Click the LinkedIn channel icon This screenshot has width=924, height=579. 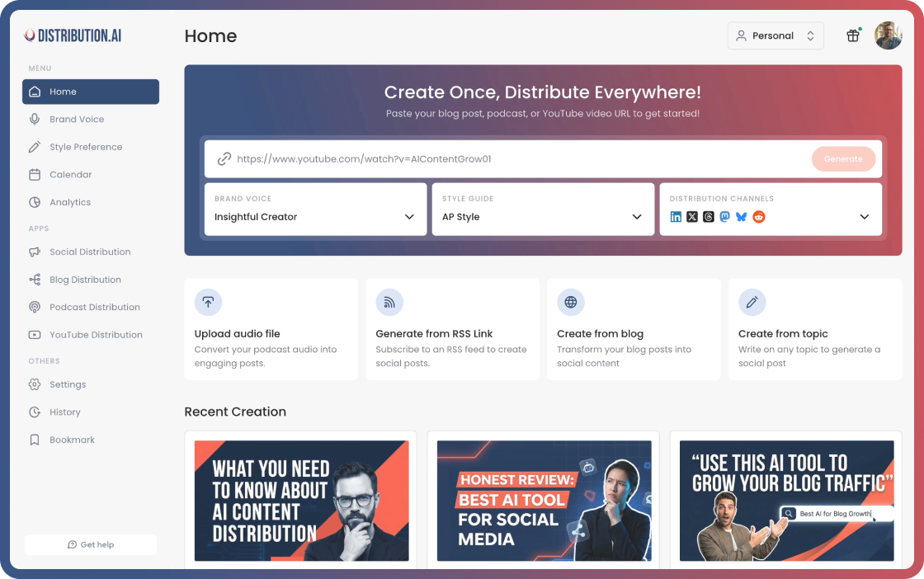[x=676, y=217]
